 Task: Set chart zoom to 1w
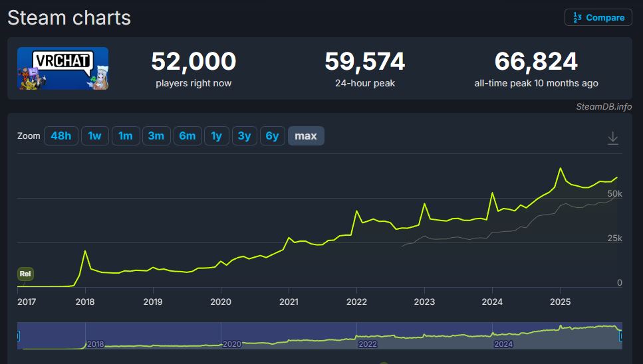(x=94, y=136)
